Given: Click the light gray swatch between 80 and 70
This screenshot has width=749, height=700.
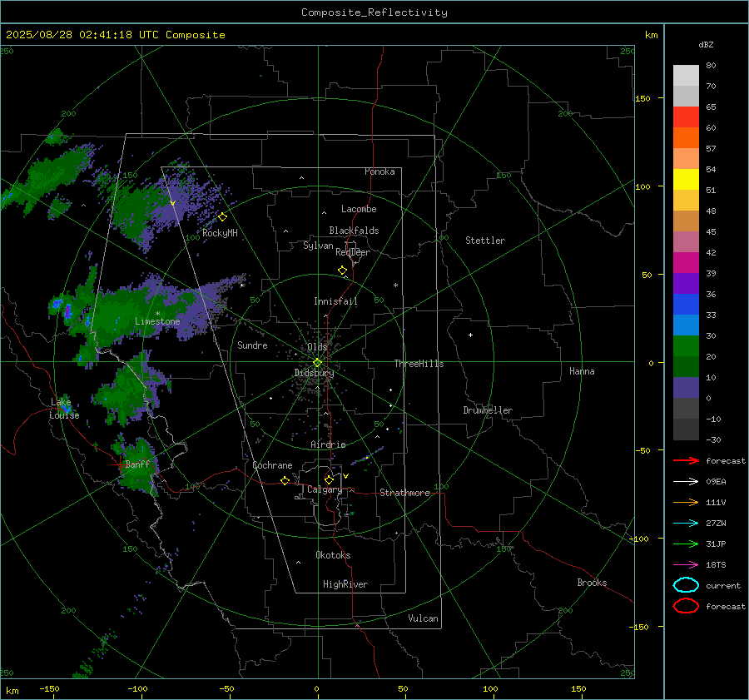Looking at the screenshot, I should coord(686,76).
